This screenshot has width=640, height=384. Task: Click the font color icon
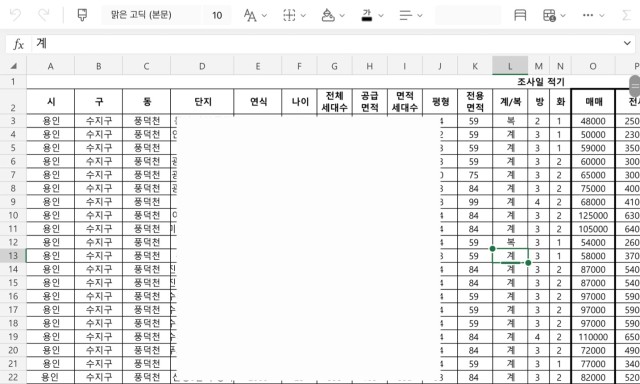tap(367, 16)
